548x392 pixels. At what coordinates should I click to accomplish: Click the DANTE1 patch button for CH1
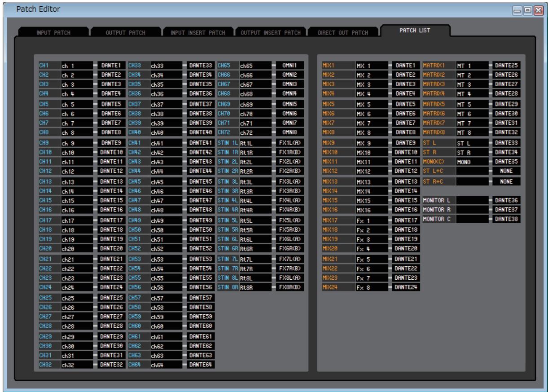[111, 66]
